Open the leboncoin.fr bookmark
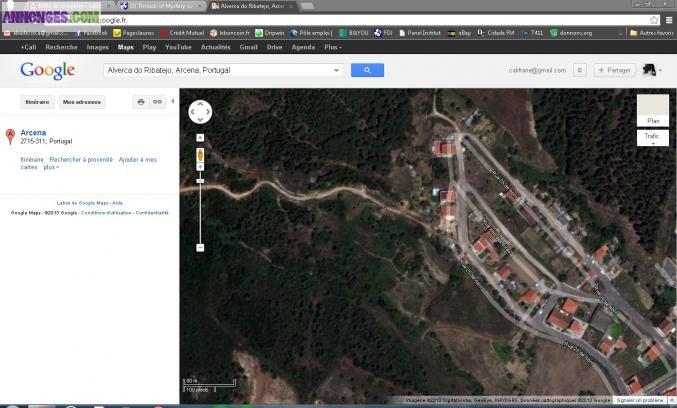The image size is (677, 408). pos(230,33)
